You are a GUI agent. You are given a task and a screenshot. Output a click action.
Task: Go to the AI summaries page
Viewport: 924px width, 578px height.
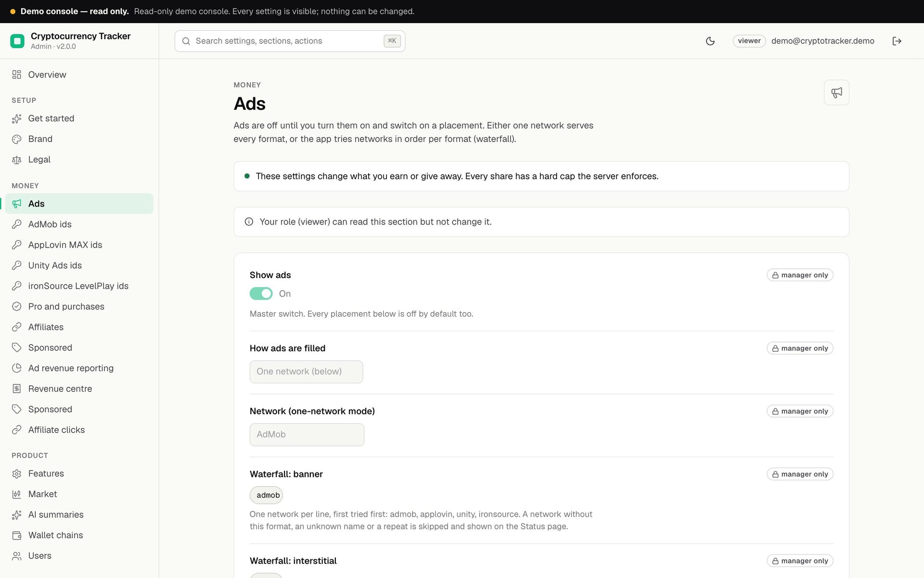pos(79,515)
